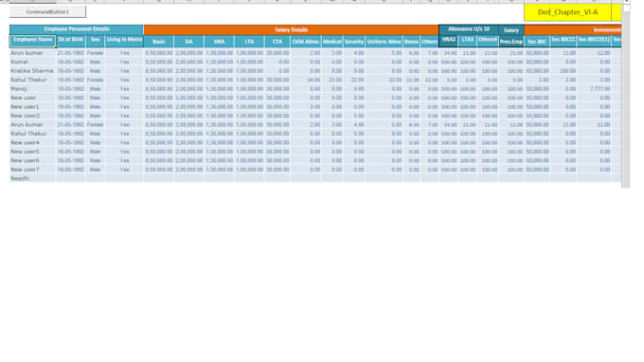Viewport: 644px width, 362px height.
Task: Click the HRA2 header cell
Action: 449,41
